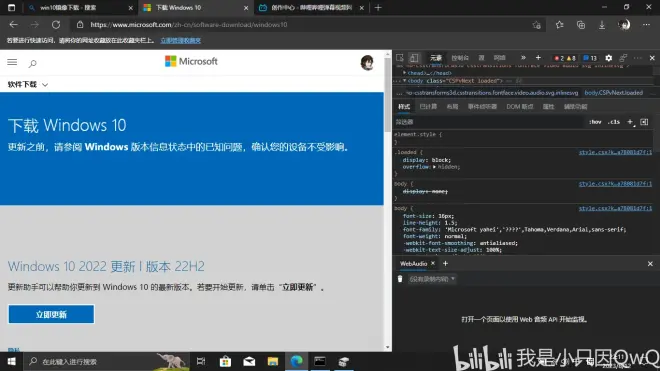Open the 13 issues counter
660x371 pixels.
[590, 58]
